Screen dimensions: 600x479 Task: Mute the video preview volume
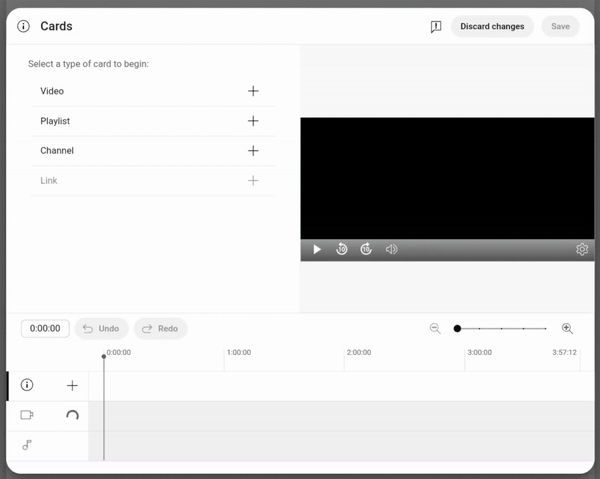pos(391,249)
